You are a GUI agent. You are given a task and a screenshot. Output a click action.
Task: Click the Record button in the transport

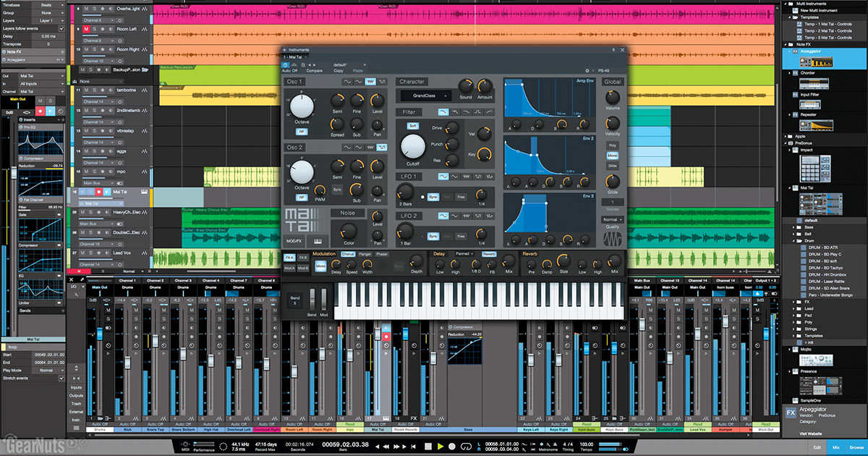pyautogui.click(x=453, y=446)
